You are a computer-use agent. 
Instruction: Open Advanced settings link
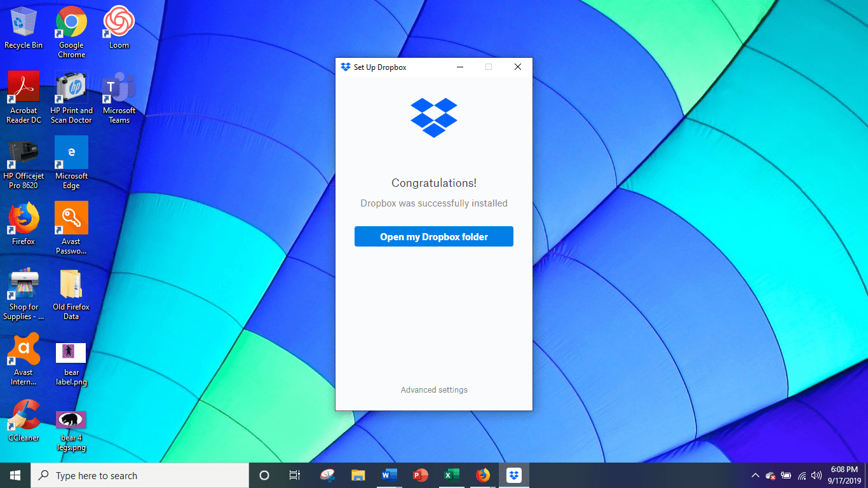click(434, 390)
